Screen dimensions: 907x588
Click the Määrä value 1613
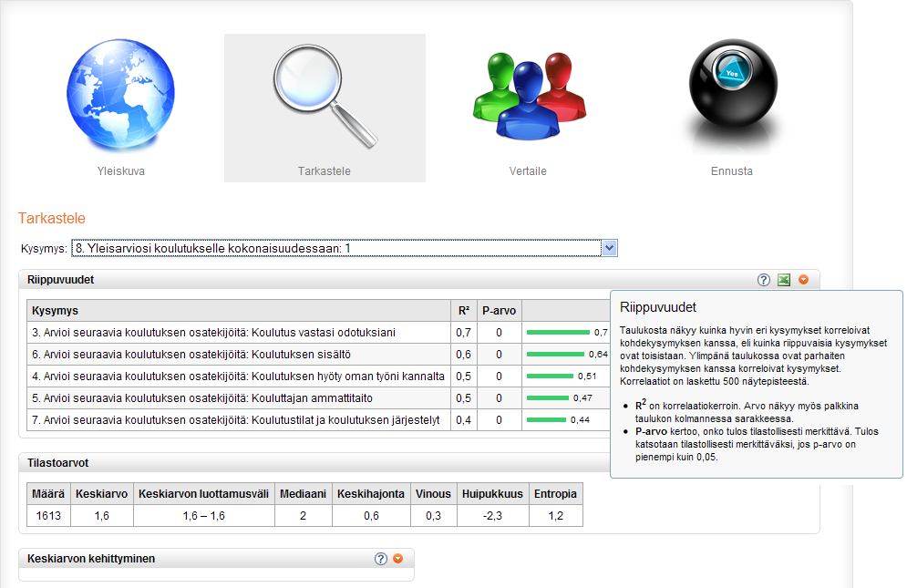click(x=48, y=516)
